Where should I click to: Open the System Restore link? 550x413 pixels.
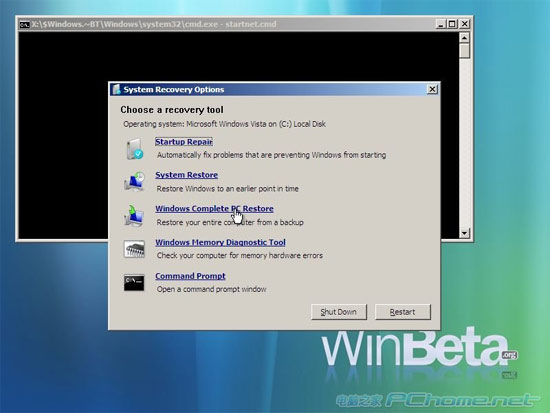(x=187, y=175)
